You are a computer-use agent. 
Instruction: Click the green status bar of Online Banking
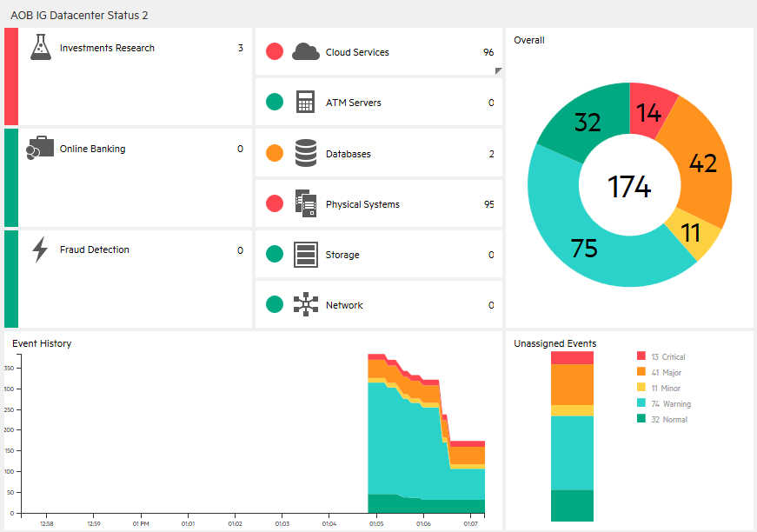click(x=11, y=177)
